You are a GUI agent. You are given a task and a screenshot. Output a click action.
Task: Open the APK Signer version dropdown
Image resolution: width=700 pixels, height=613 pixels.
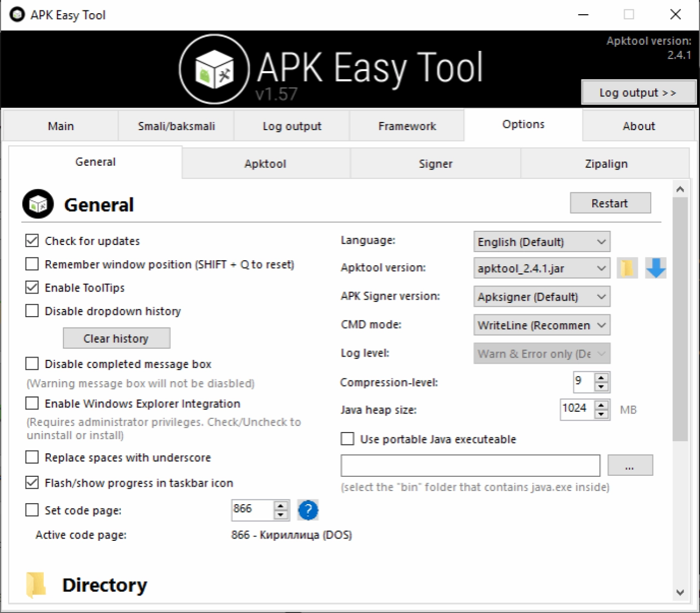(x=542, y=296)
